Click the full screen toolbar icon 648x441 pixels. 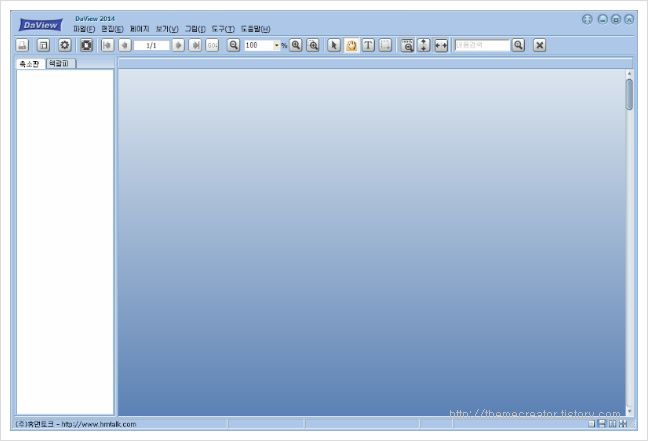[86, 45]
